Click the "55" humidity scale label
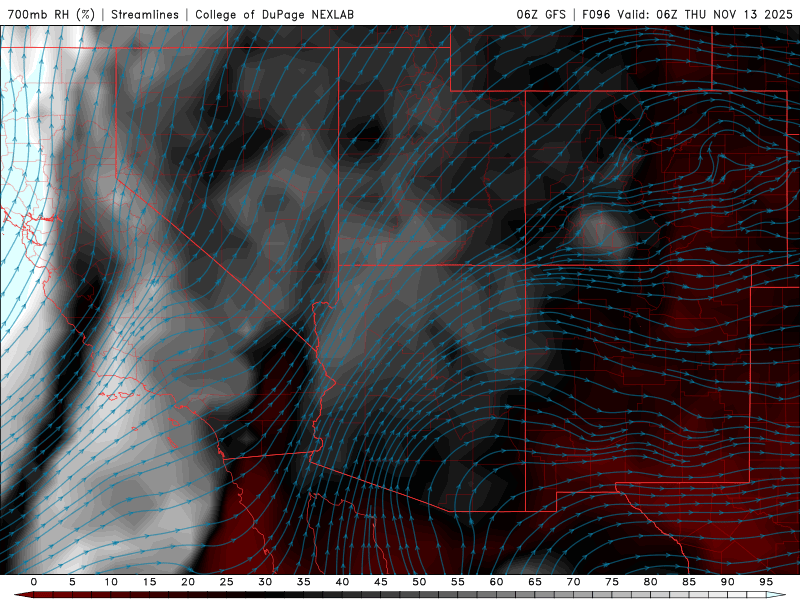Screen dimensions: 800x600 (457, 582)
